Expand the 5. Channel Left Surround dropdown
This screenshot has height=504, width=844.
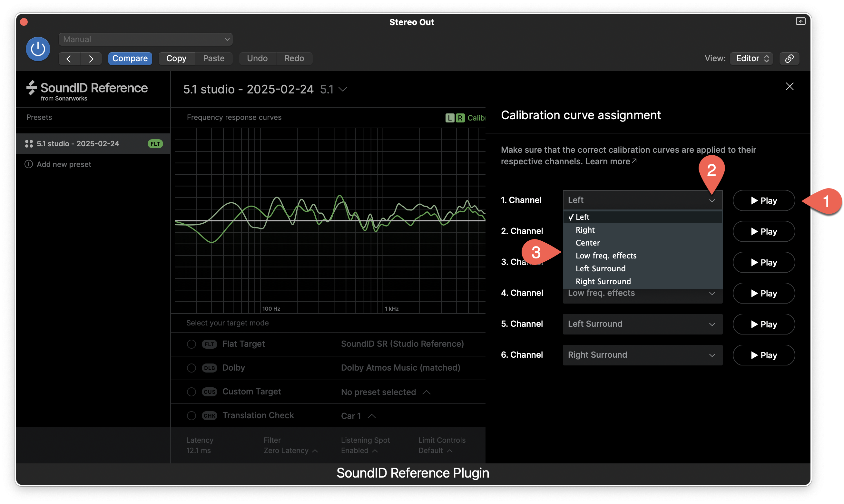(642, 324)
